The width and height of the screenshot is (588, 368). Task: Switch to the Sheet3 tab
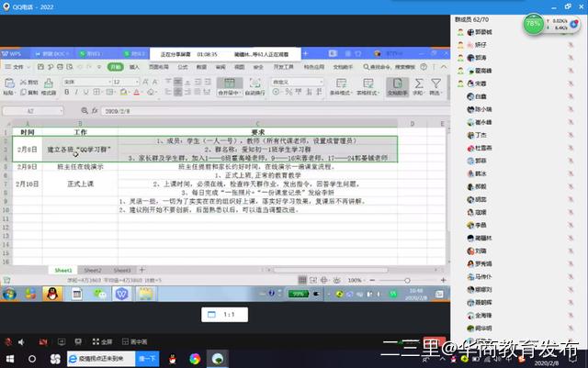pyautogui.click(x=122, y=270)
